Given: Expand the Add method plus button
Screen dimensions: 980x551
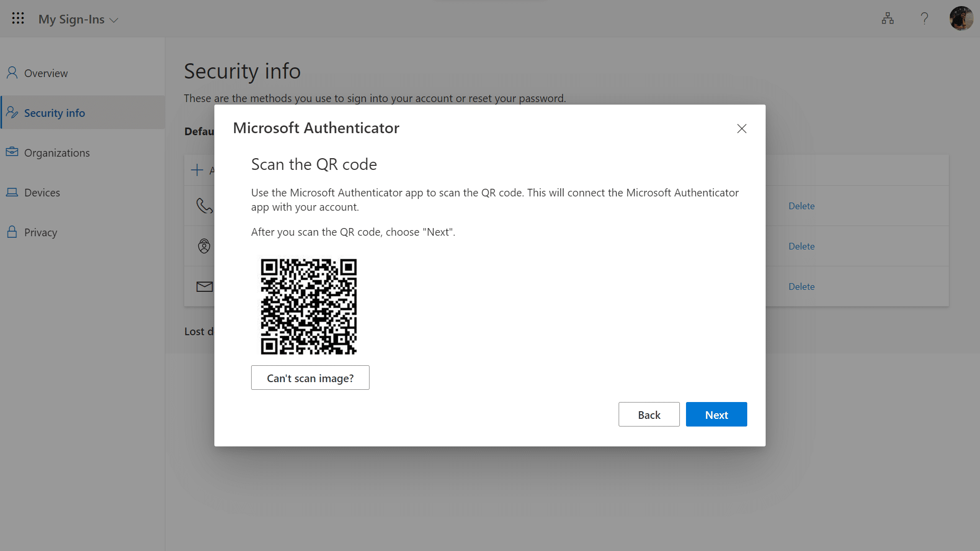Looking at the screenshot, I should pyautogui.click(x=197, y=169).
